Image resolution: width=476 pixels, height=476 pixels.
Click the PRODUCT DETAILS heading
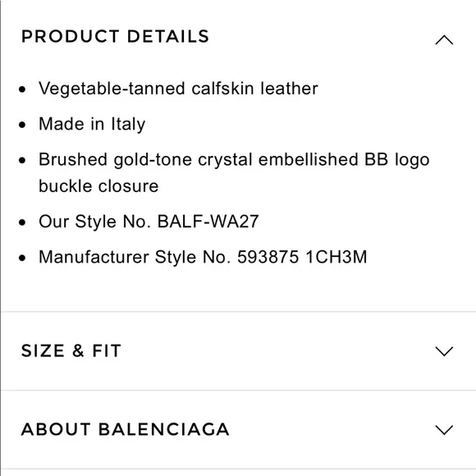115,36
